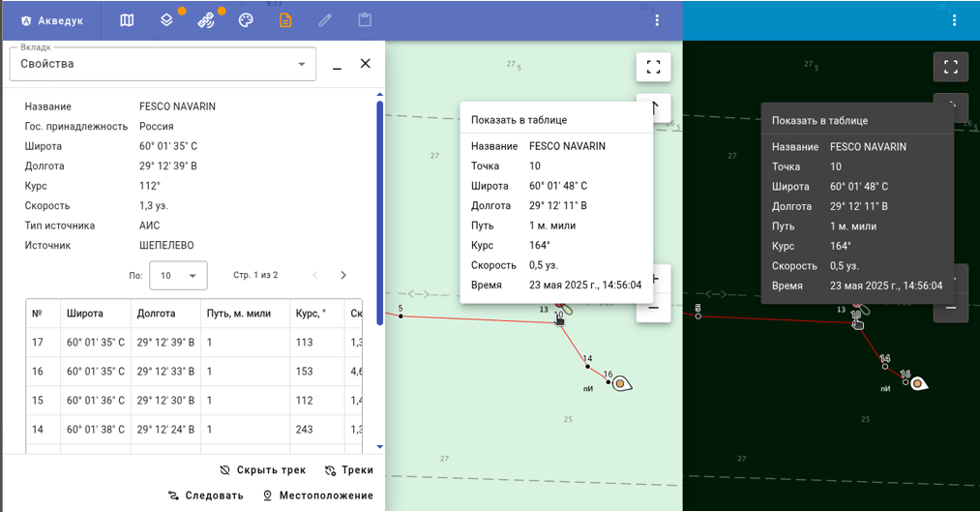Viewport: 980px width, 512px height.
Task: Click the pencil edit icon
Action: coord(325,20)
